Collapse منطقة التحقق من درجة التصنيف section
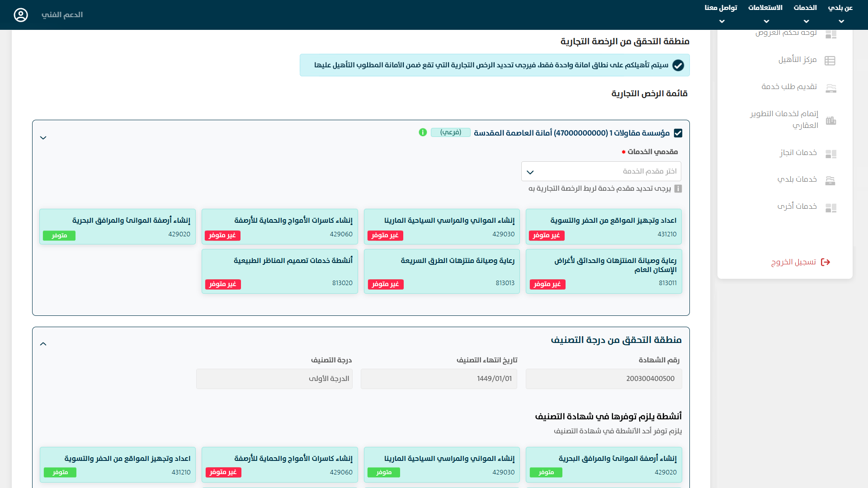The width and height of the screenshot is (868, 488). pos(43,344)
